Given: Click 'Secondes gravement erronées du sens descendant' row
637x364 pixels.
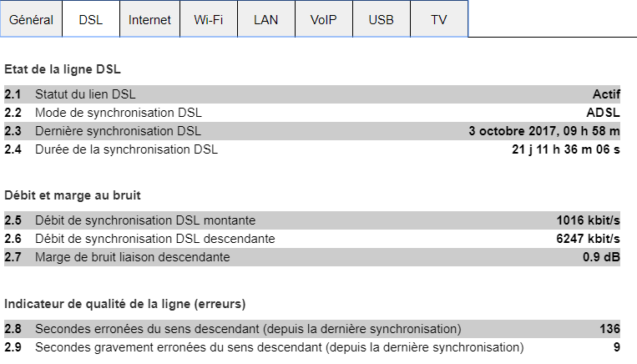Looking at the screenshot, I should pos(312,346).
